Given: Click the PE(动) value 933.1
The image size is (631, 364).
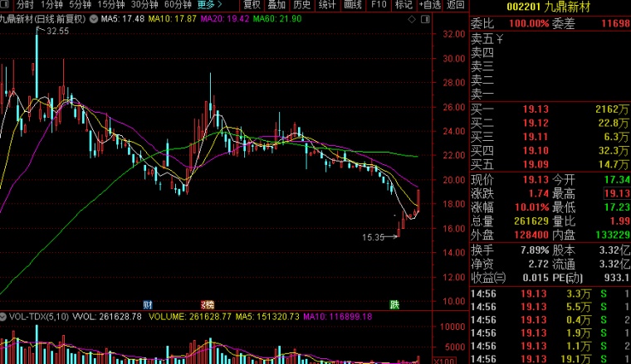Looking at the screenshot, I should click(x=617, y=278).
